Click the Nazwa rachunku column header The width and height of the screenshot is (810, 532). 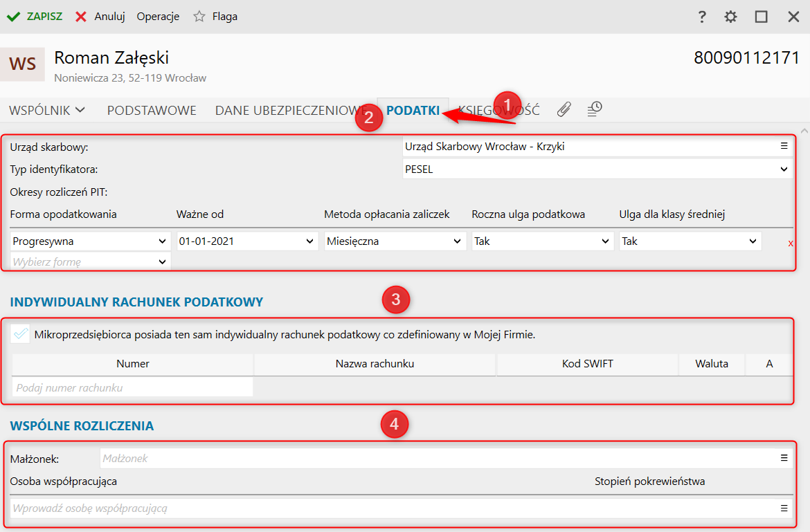pos(375,364)
